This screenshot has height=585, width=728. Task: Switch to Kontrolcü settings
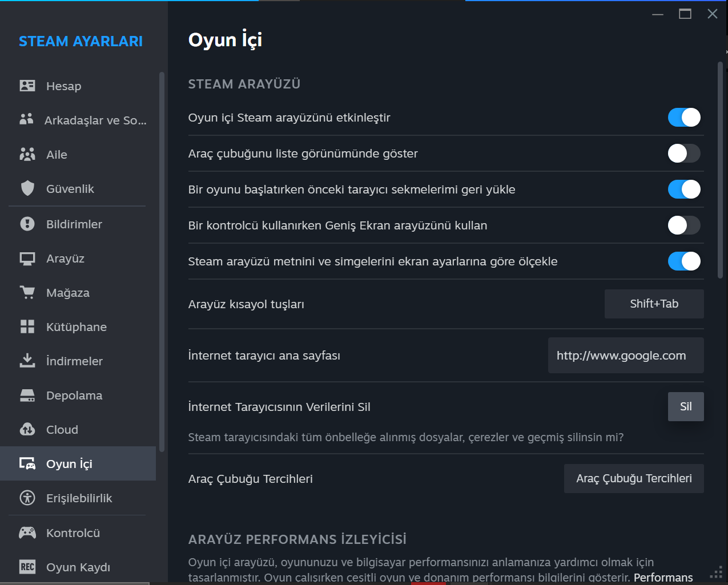coord(78,533)
